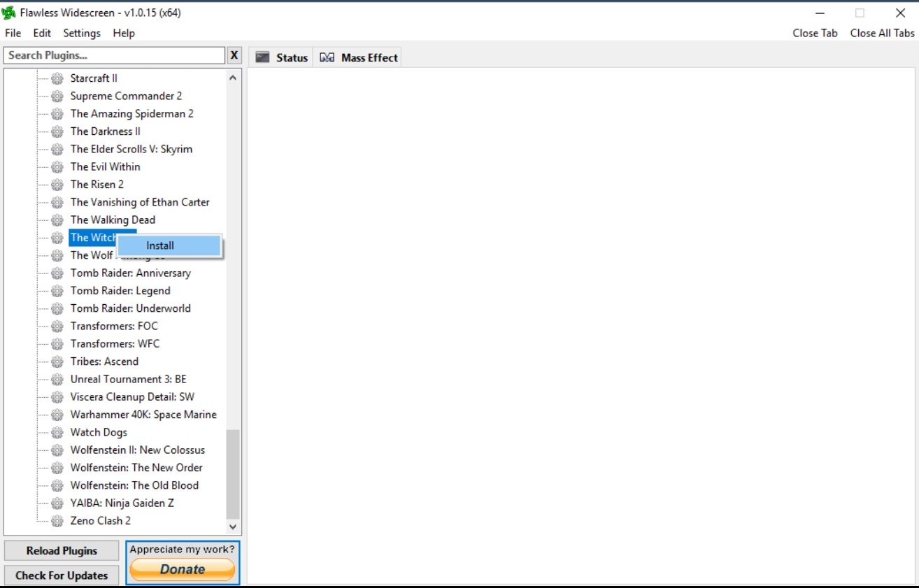Click the gear icon beside The Darkness II

57,131
